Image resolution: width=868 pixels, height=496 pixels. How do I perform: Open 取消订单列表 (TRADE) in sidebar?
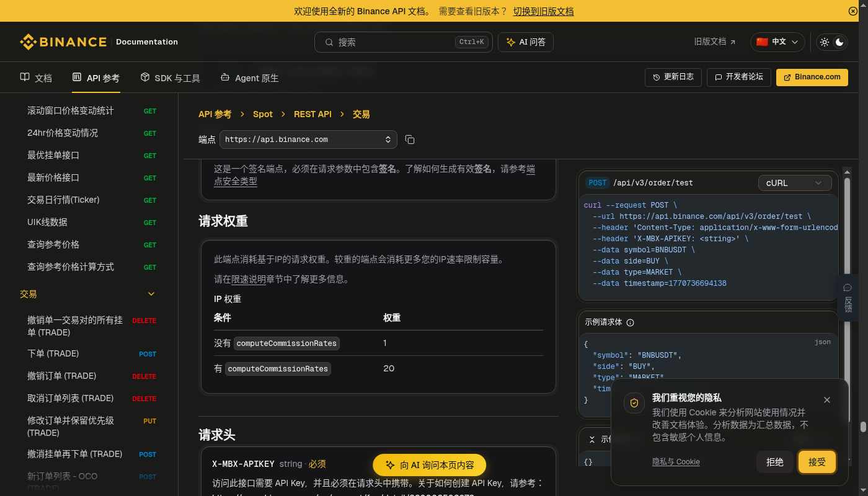point(92,398)
